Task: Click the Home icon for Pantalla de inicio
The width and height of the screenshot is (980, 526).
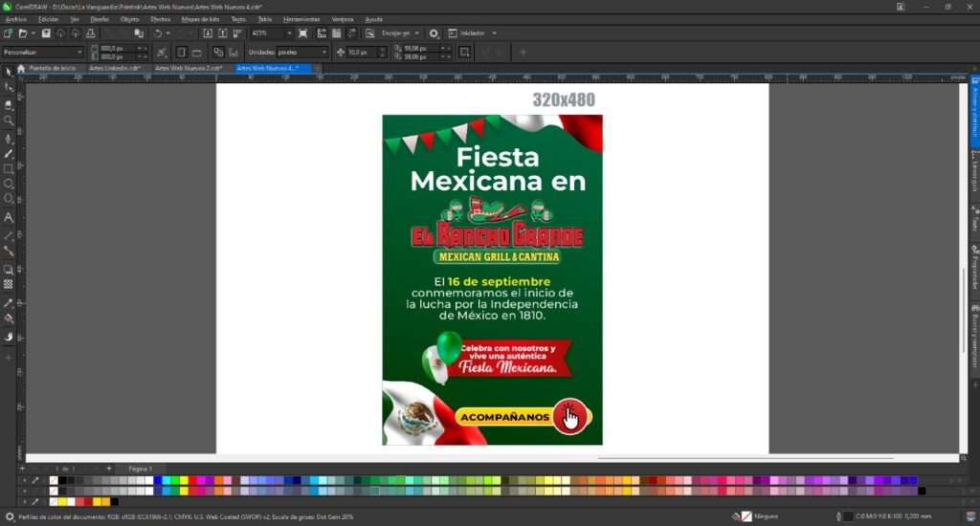Action: tap(22, 68)
